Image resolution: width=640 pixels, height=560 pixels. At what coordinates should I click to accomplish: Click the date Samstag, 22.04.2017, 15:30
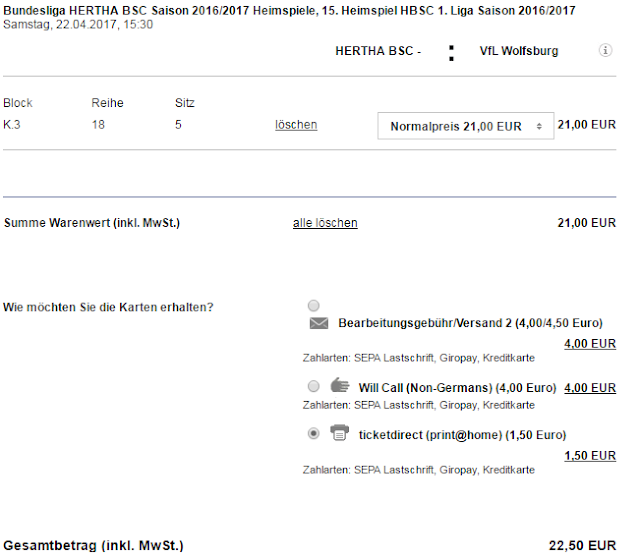coord(78,24)
